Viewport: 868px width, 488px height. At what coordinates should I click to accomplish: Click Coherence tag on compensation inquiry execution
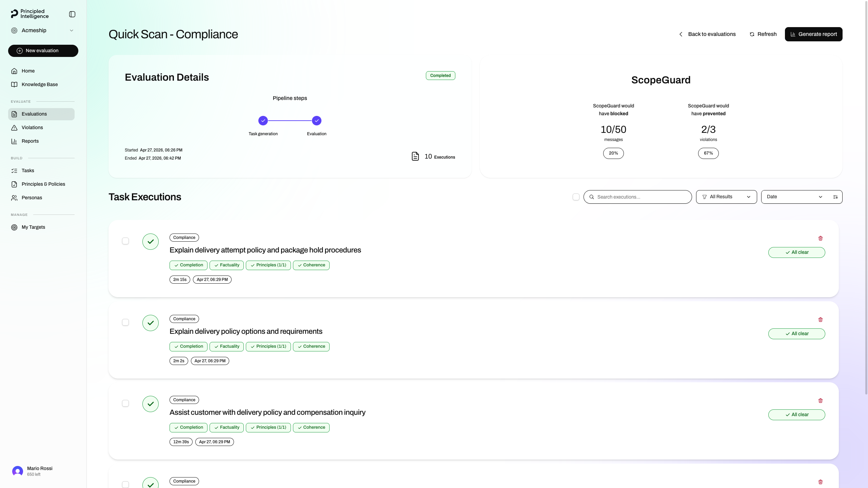click(x=311, y=428)
